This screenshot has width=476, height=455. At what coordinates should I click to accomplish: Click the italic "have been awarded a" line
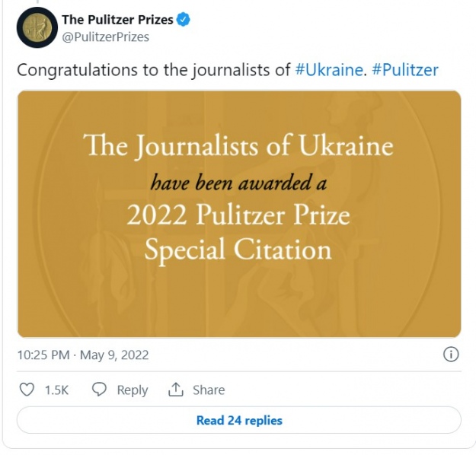click(x=238, y=182)
